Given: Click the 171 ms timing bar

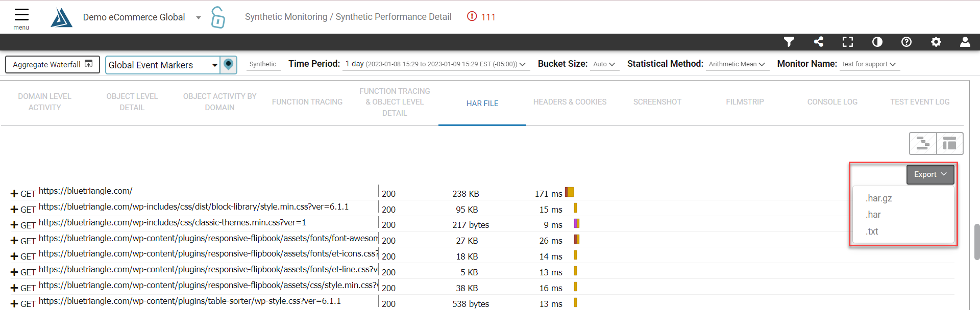Looking at the screenshot, I should click(x=570, y=192).
